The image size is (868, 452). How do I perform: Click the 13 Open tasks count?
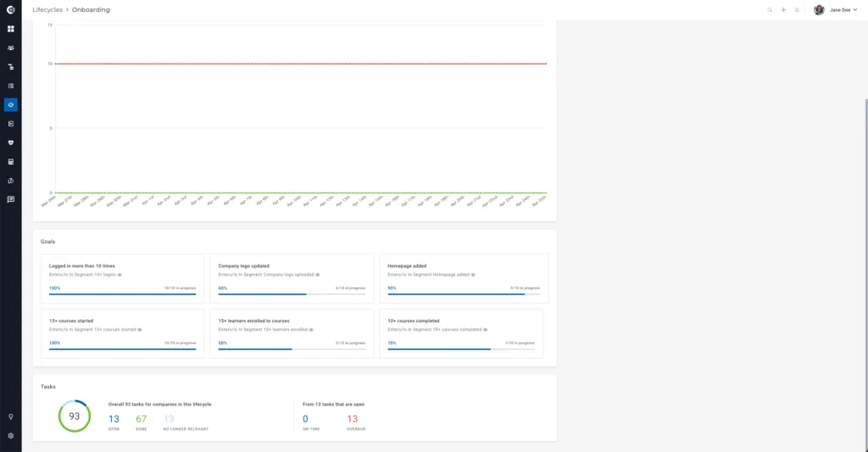114,419
